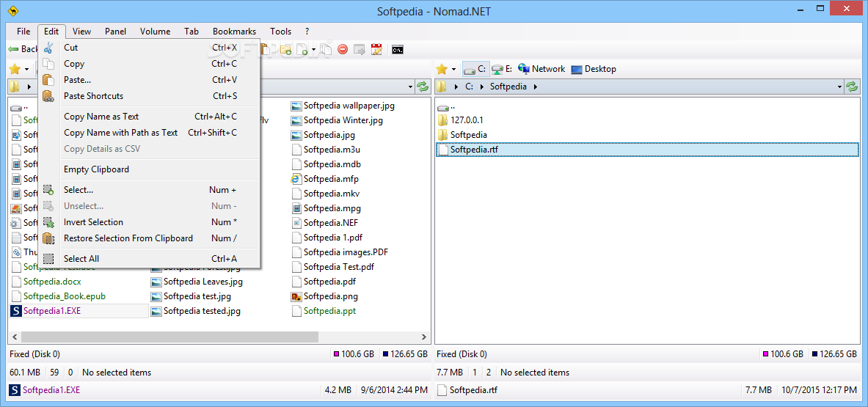
Task: Click the move/rename toolbar icon
Action: (x=360, y=50)
